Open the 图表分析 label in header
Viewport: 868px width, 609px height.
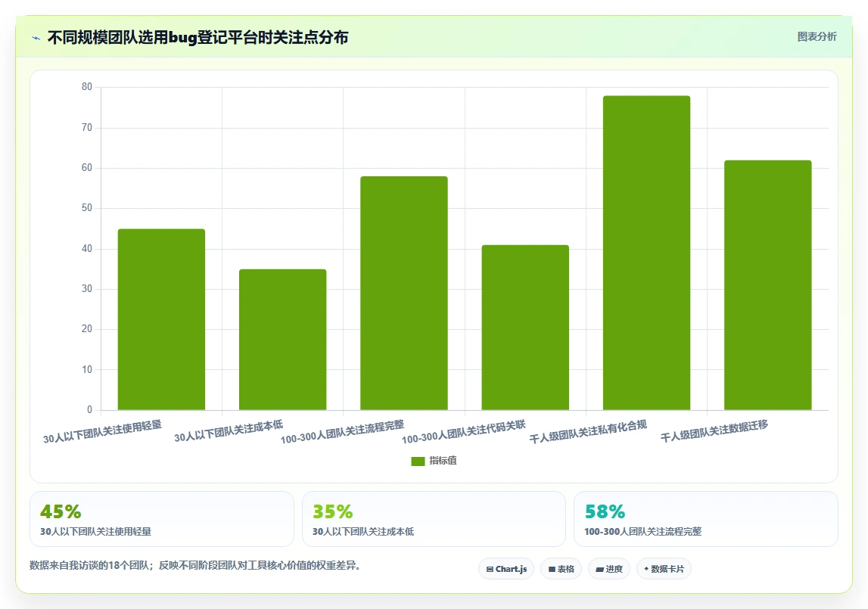(817, 36)
